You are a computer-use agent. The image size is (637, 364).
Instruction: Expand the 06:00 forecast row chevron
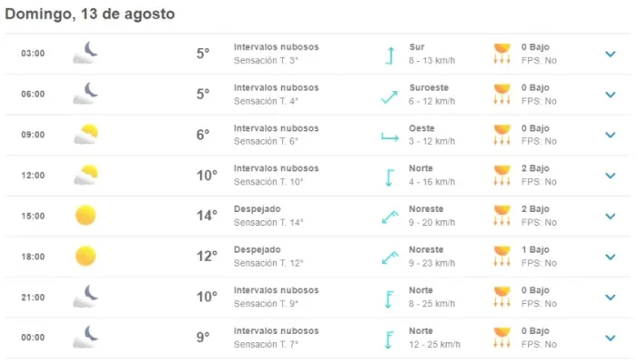click(611, 95)
